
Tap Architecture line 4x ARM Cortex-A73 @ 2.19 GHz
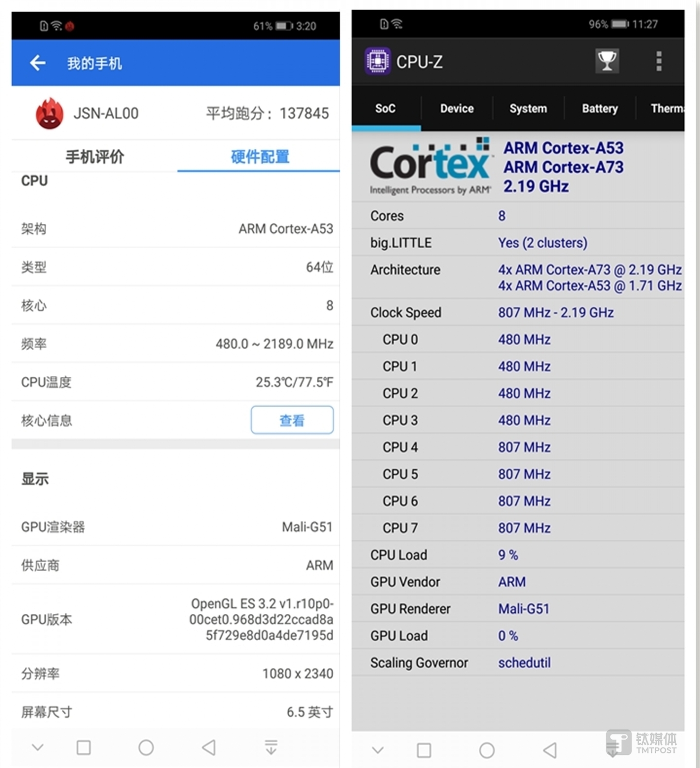pyautogui.click(x=590, y=269)
